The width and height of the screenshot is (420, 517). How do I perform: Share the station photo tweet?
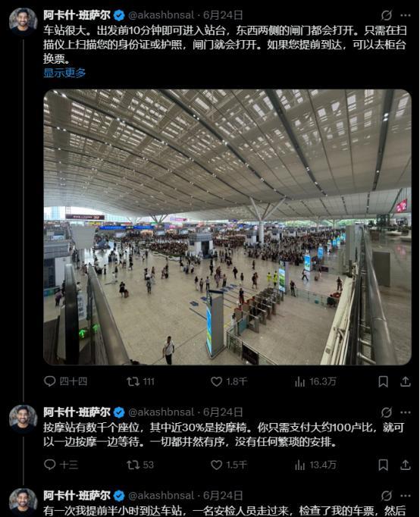point(405,381)
